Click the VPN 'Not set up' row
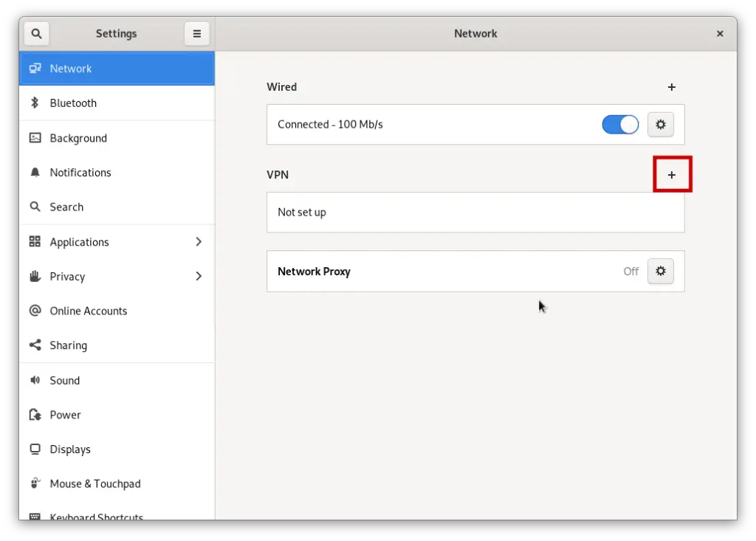This screenshot has height=541, width=756. point(475,212)
